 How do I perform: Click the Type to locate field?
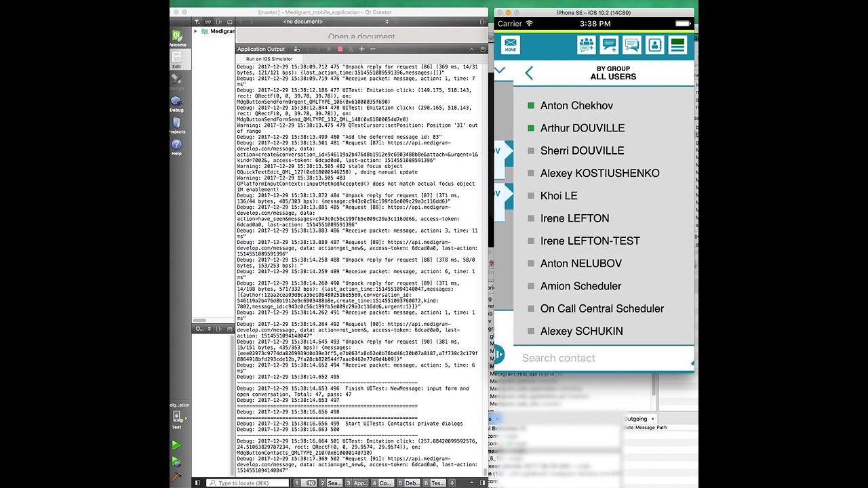[248, 483]
